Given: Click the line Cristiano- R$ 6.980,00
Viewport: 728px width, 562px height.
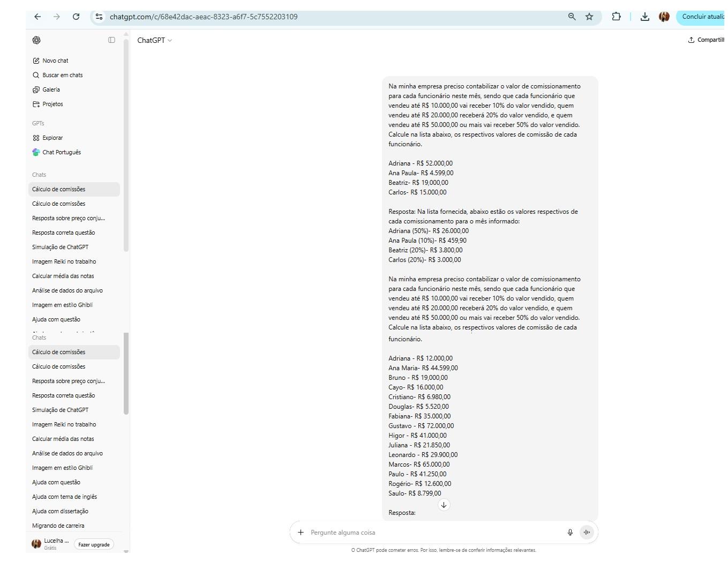Looking at the screenshot, I should coord(419,397).
